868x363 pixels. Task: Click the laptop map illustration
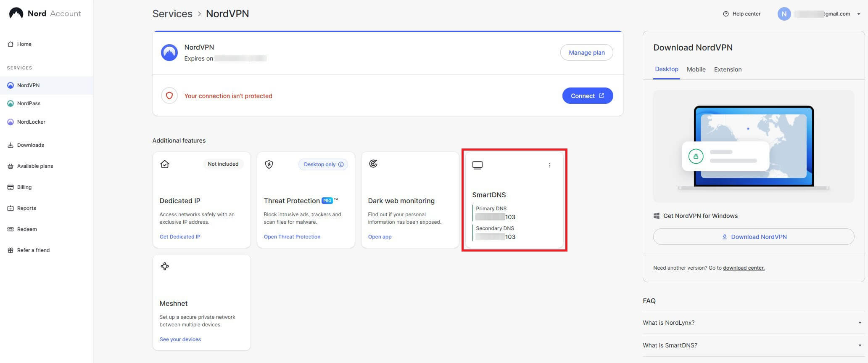(x=754, y=146)
